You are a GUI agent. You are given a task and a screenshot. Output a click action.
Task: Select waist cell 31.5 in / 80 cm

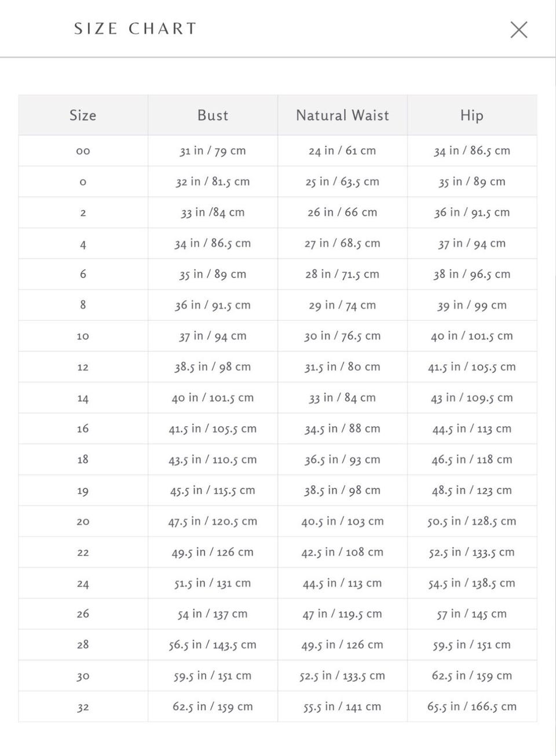click(342, 367)
